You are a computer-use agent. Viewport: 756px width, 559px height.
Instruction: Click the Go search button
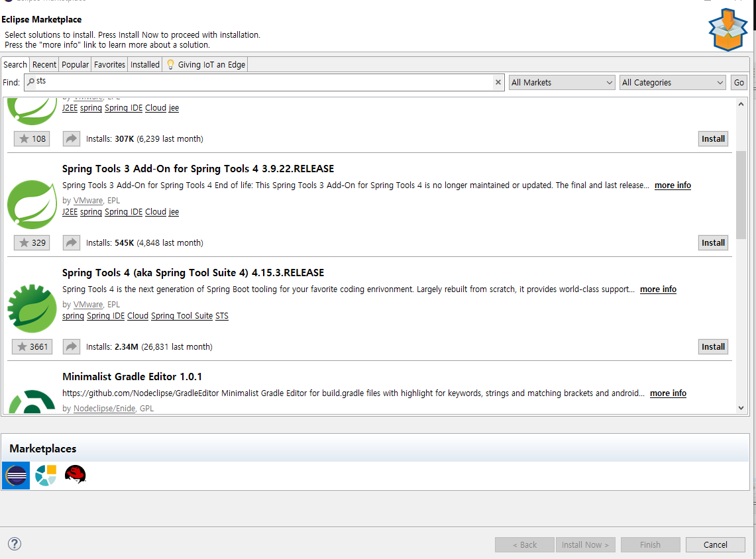[739, 82]
